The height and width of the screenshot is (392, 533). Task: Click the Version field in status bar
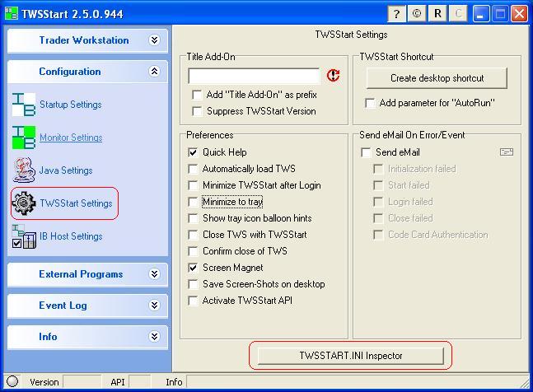point(82,382)
